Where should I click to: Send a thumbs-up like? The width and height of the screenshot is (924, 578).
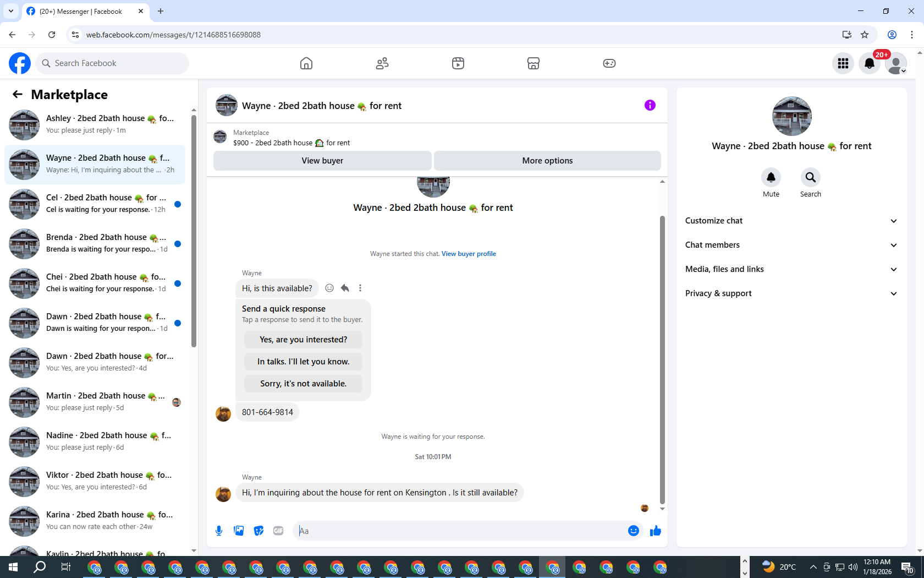656,531
